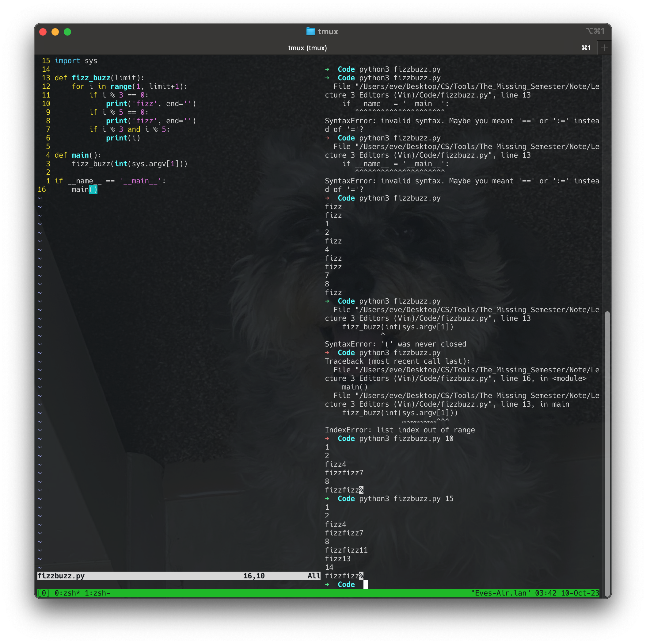Click the blue folder icon in title bar
Screen dimensions: 646x644
[x=310, y=32]
